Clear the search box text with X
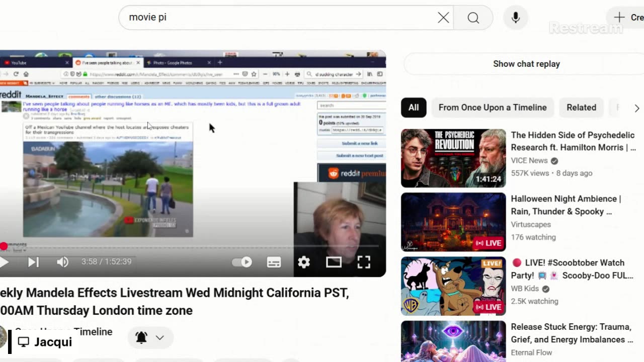Screen dimensions: 644x362 coord(443,18)
